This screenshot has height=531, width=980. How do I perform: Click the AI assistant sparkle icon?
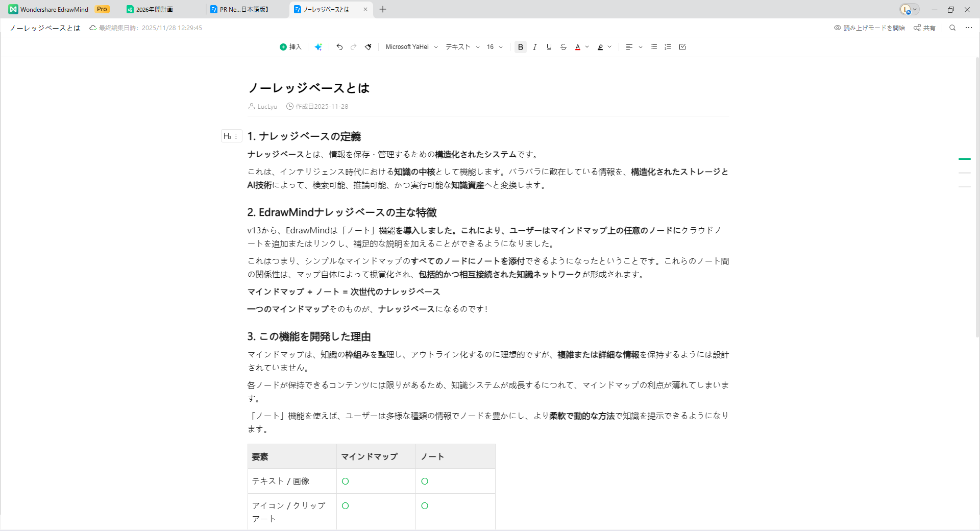(x=318, y=46)
